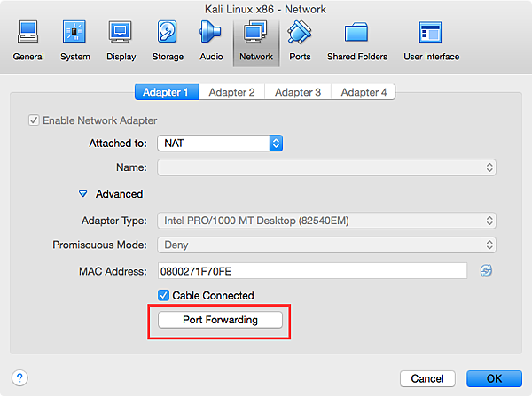532x396 pixels.
Task: Select the Network settings section
Action: 256,43
